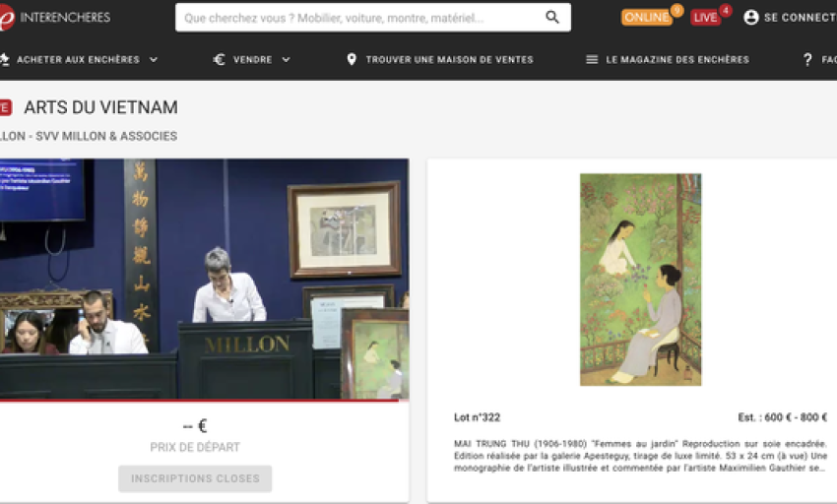The width and height of the screenshot is (837, 504).
Task: Click the user account icon
Action: tap(751, 18)
